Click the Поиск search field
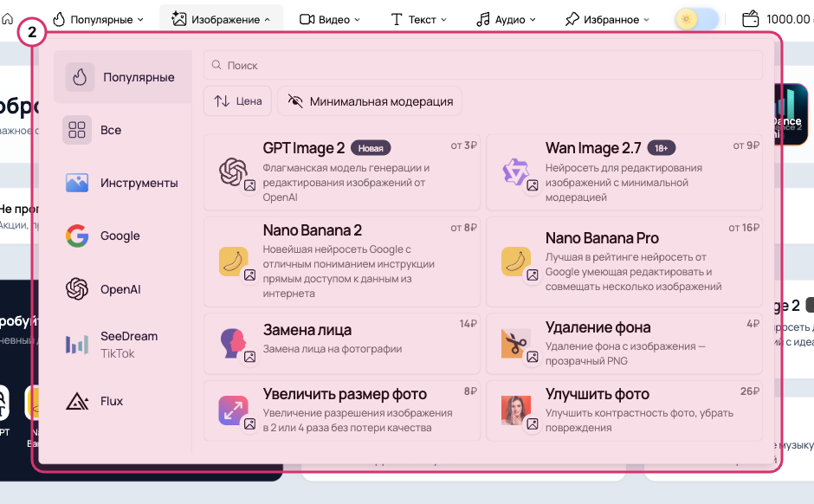The image size is (814, 504). (x=483, y=65)
